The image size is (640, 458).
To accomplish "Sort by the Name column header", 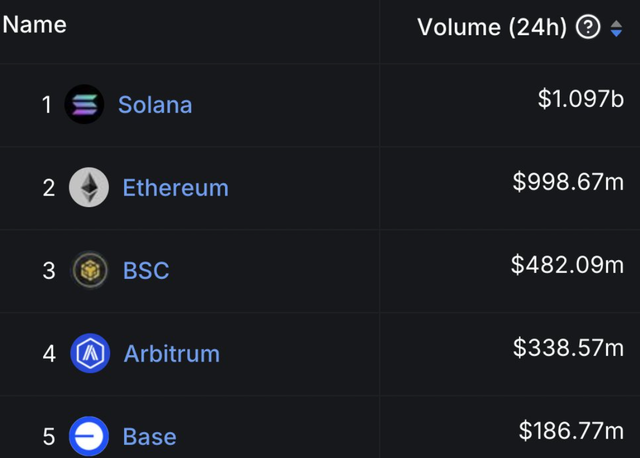I will tap(34, 25).
